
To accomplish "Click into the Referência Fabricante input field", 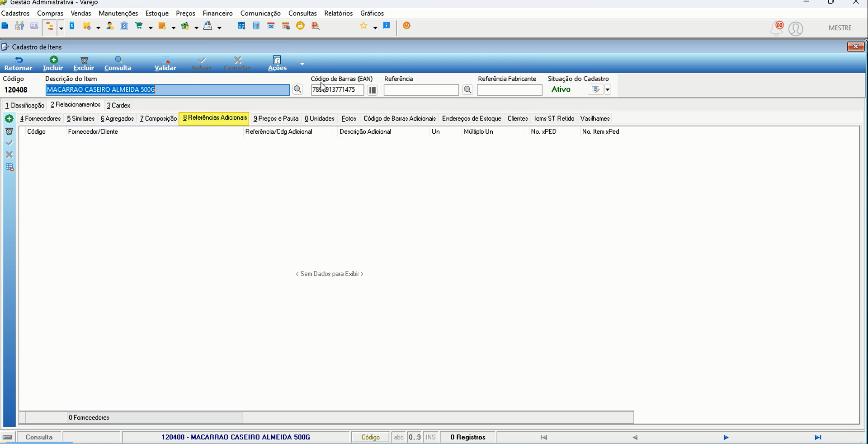I will coord(509,90).
